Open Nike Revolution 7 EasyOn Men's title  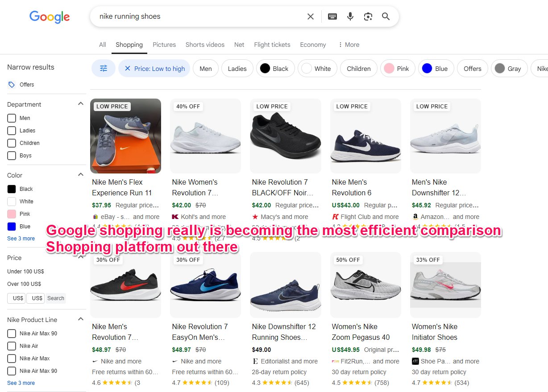(199, 332)
